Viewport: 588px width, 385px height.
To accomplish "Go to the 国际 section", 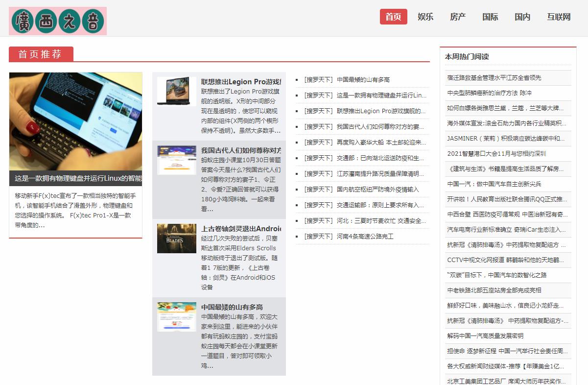I will tap(490, 17).
